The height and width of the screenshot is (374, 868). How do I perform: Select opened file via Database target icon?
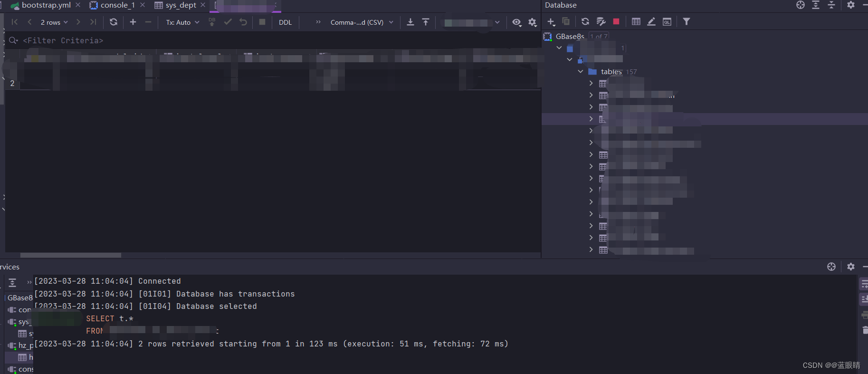click(x=801, y=5)
